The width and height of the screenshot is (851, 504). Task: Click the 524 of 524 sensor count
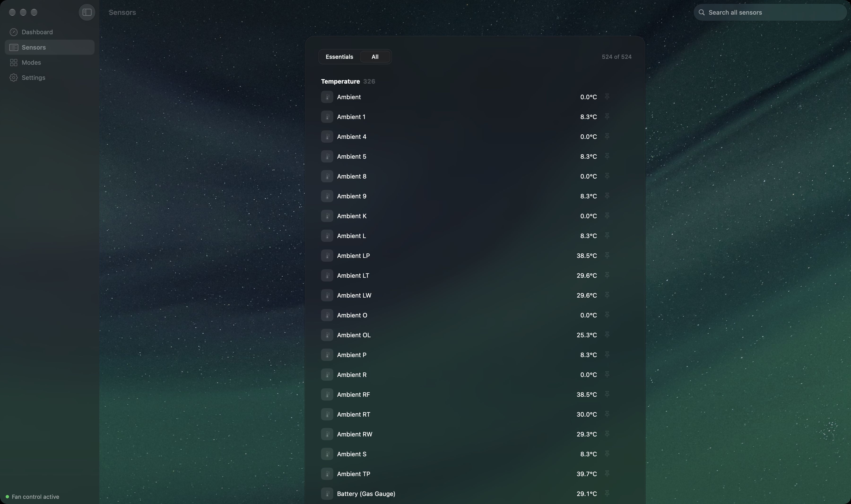coord(617,57)
